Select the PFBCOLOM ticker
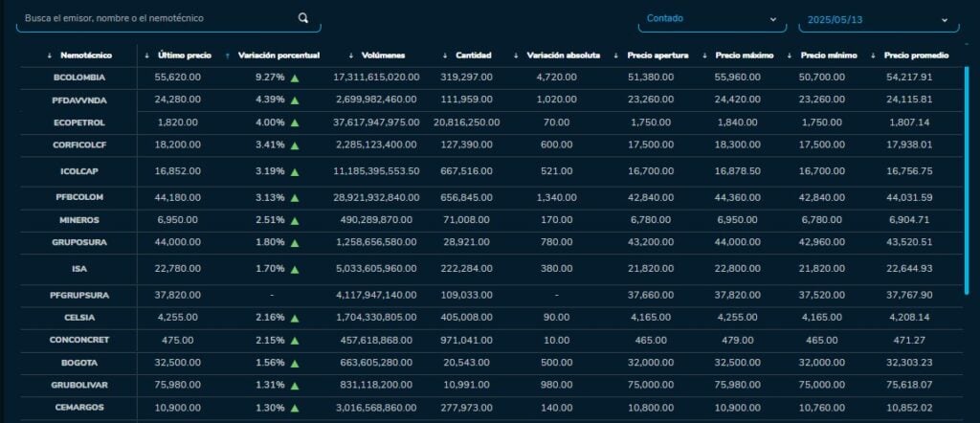The image size is (980, 423). [x=79, y=197]
